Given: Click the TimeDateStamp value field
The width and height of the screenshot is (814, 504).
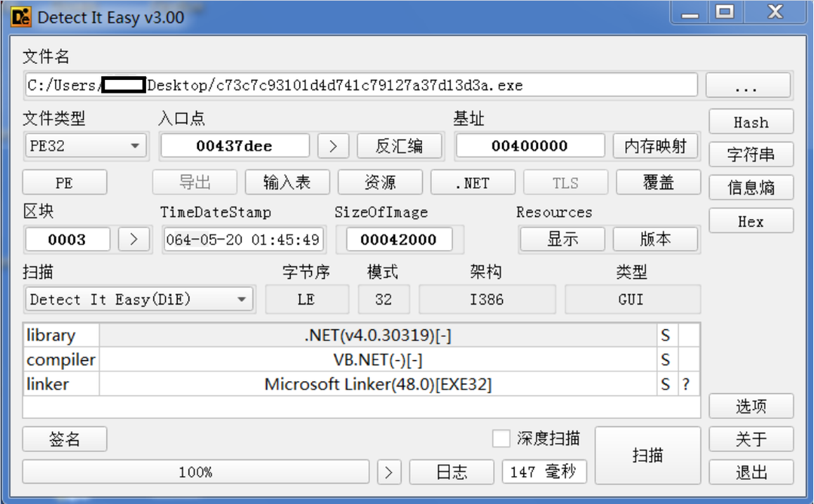Looking at the screenshot, I should (243, 240).
